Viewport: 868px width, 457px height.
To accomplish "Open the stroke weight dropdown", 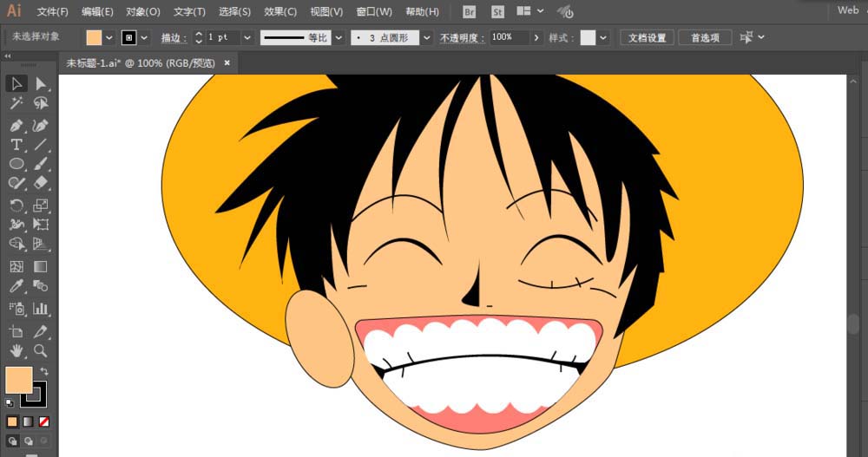I will click(x=247, y=37).
